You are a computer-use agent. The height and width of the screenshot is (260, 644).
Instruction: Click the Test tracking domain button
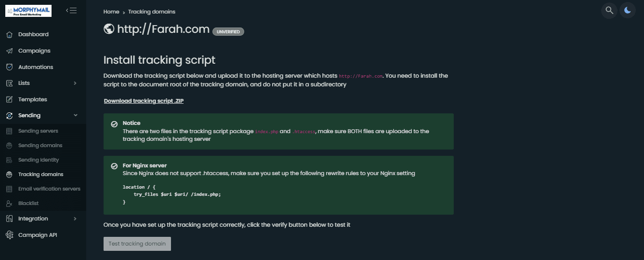[x=137, y=244]
